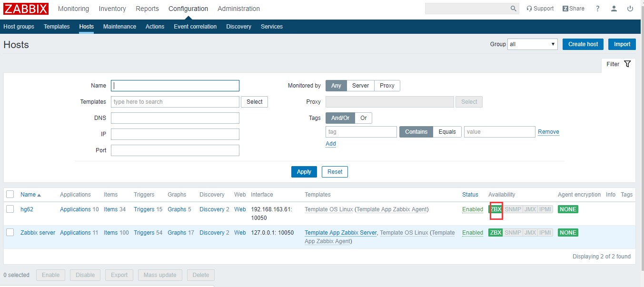This screenshot has width=644, height=287.
Task: Open Triggers for Zabbix server
Action: 144,233
